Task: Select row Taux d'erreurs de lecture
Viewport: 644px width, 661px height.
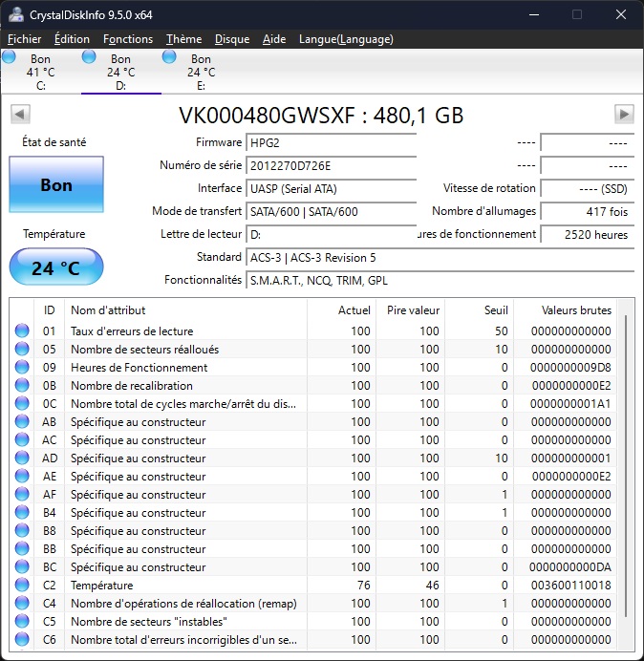Action: coord(312,330)
